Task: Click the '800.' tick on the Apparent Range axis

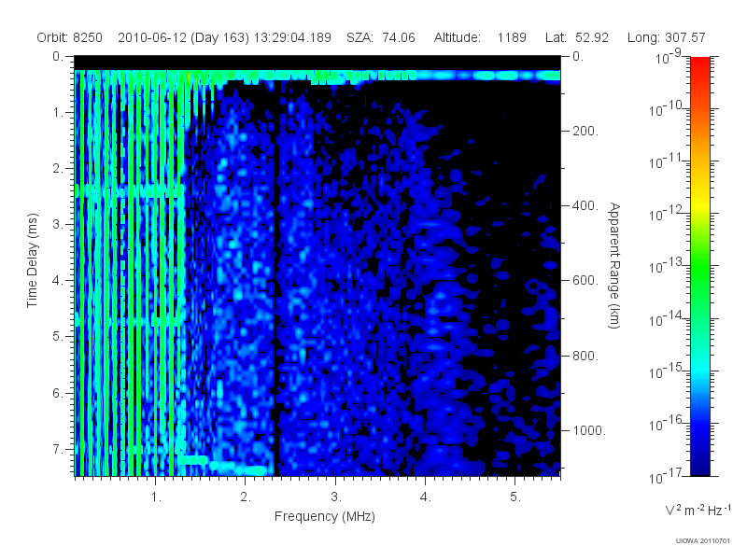Action: point(585,356)
